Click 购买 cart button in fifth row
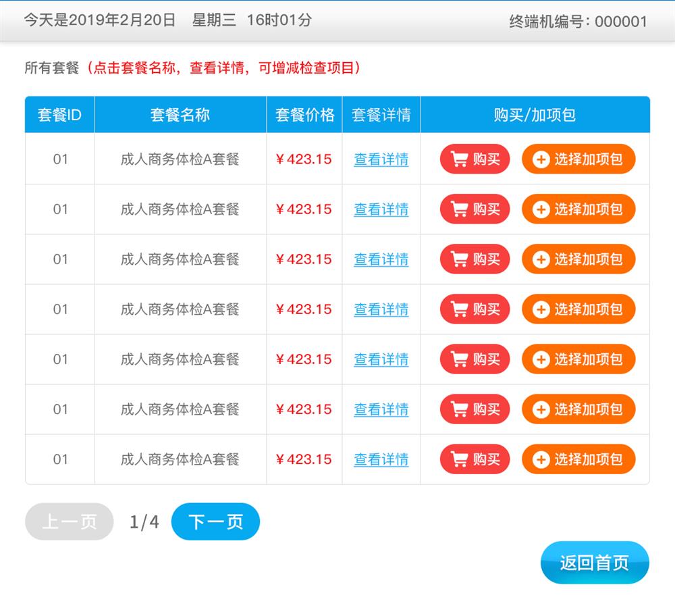Image resolution: width=675 pixels, height=616 pixels. pyautogui.click(x=475, y=359)
